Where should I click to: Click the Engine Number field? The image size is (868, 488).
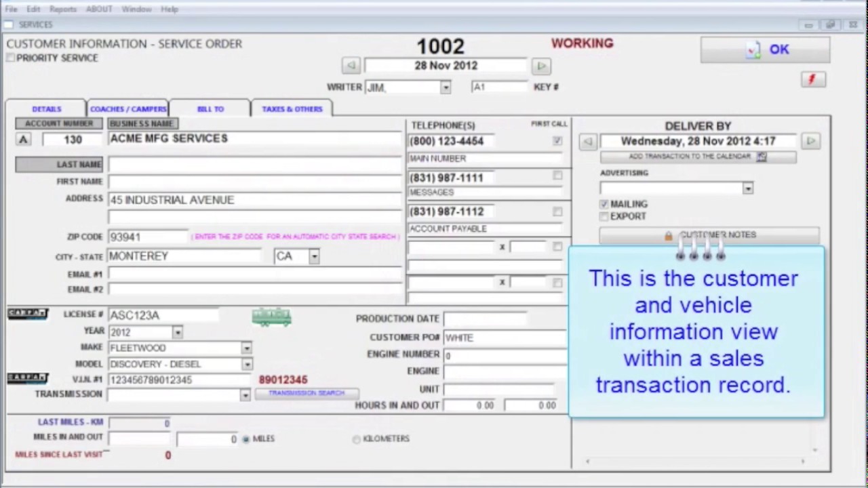coord(505,354)
